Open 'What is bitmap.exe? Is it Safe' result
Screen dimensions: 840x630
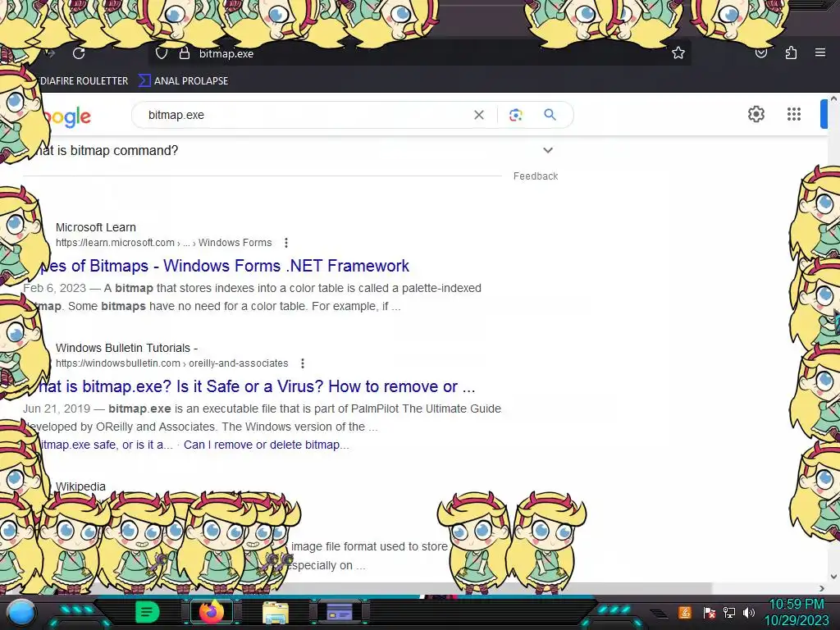click(256, 386)
